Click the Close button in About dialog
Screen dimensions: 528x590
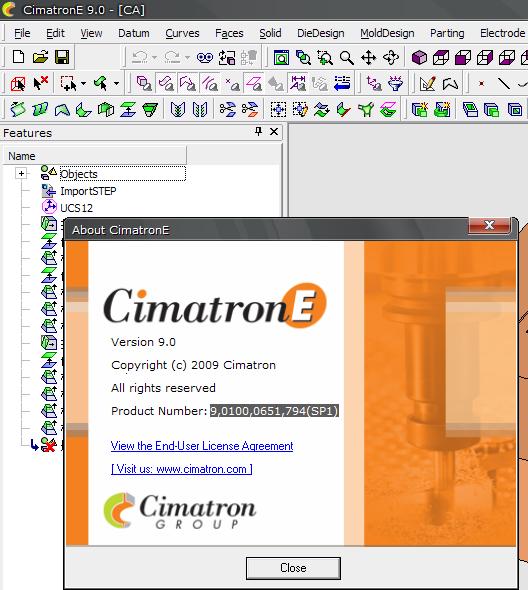(x=293, y=568)
